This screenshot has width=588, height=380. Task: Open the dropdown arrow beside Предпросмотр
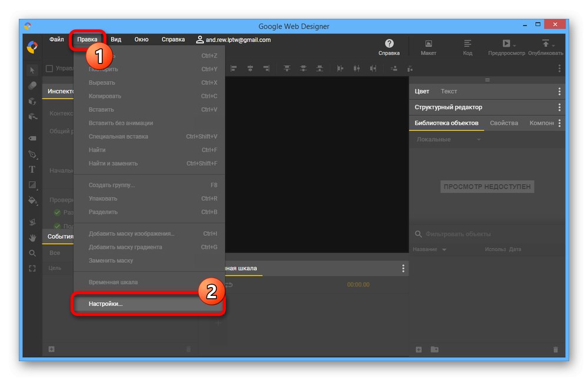coord(514,46)
